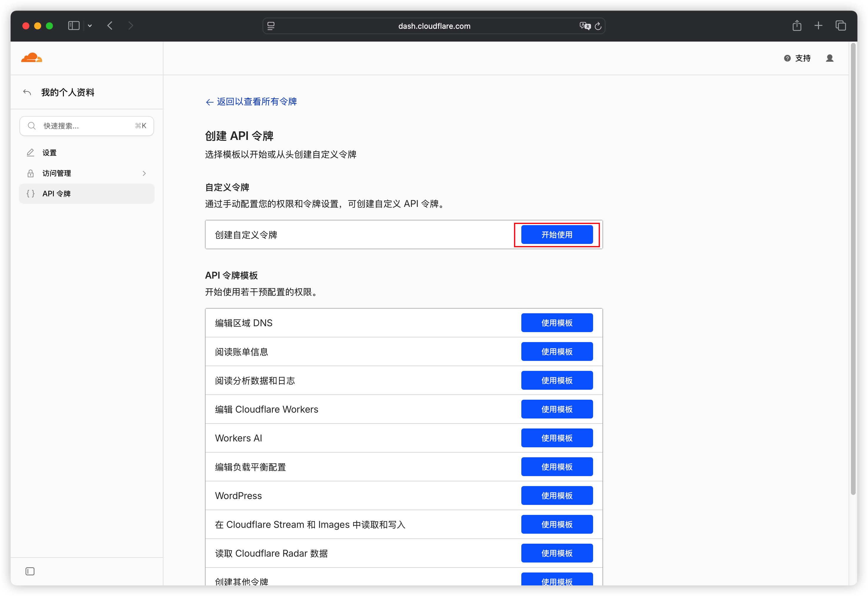Expand the 访问管理 chevron in the sidebar
868x596 pixels.
point(144,173)
